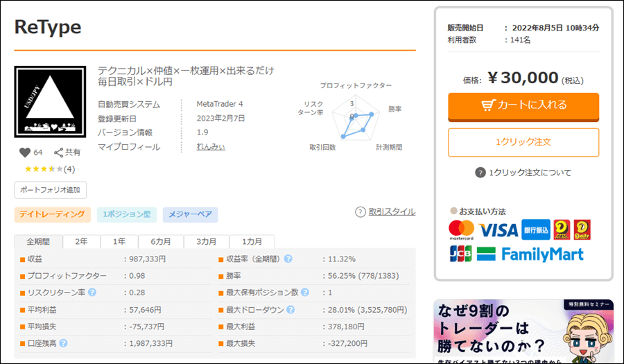Image resolution: width=624 pixels, height=364 pixels.
Task: Switch to the 6カ月 tab
Action: 161,242
